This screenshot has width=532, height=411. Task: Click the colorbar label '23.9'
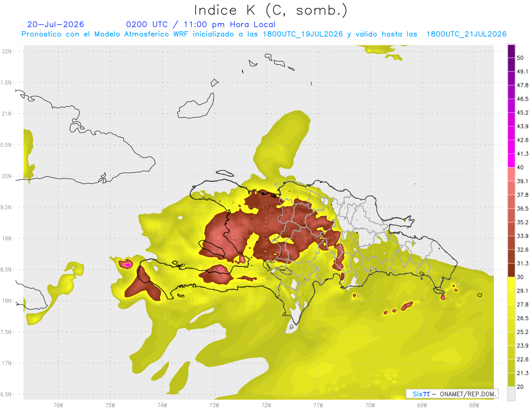[x=522, y=346]
